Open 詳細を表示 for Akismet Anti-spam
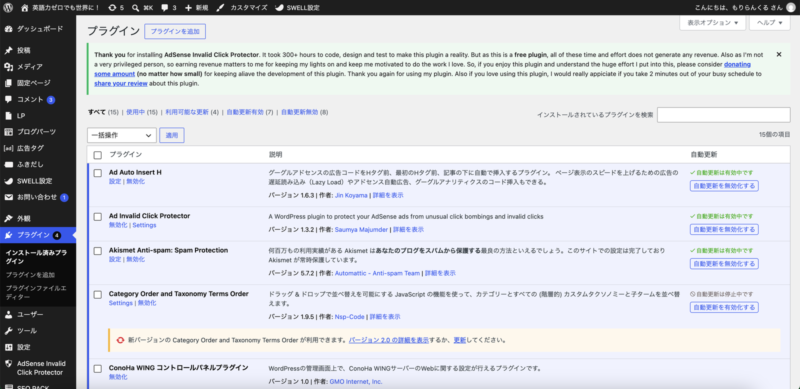The image size is (800, 389). point(440,273)
